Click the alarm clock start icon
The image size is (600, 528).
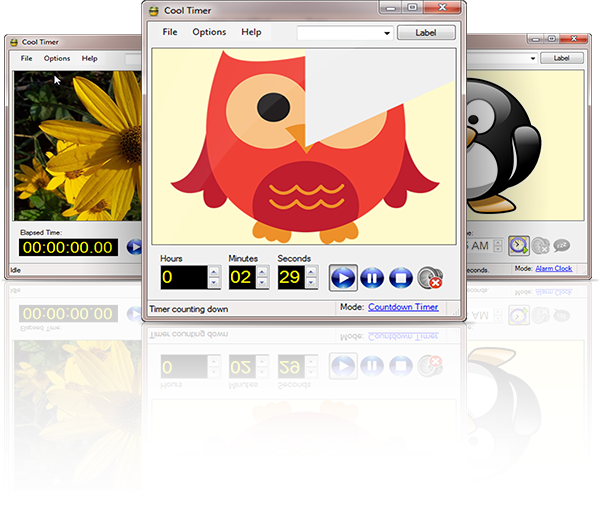click(x=518, y=245)
